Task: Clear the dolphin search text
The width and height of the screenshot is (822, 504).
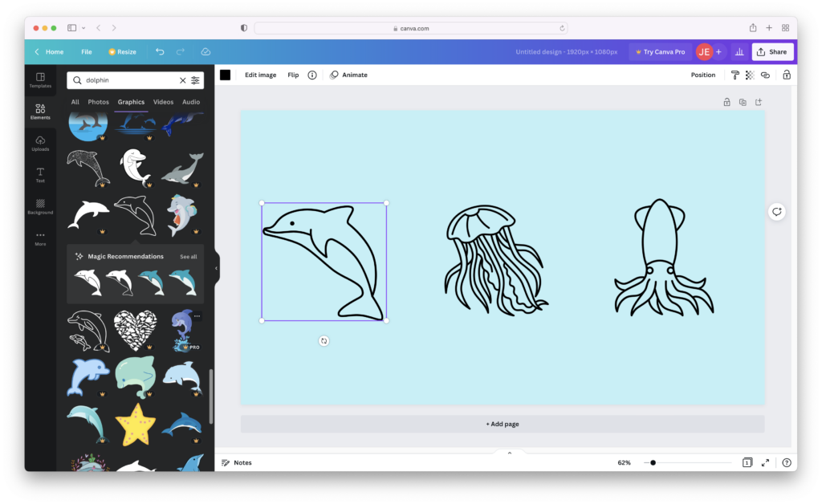Action: pos(182,80)
